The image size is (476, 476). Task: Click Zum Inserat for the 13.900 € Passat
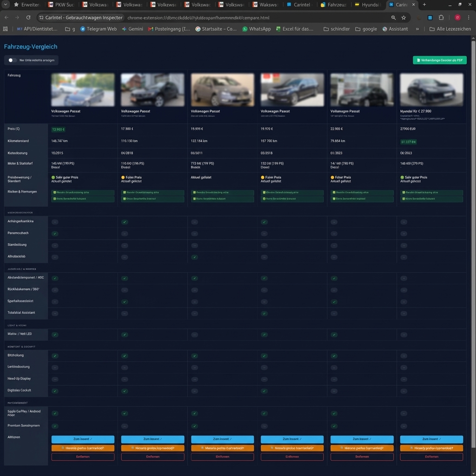[x=83, y=439]
